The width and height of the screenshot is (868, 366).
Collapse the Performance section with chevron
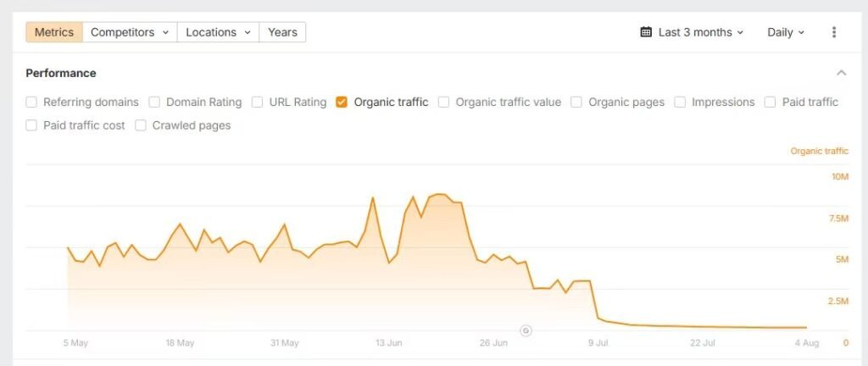[x=841, y=73]
